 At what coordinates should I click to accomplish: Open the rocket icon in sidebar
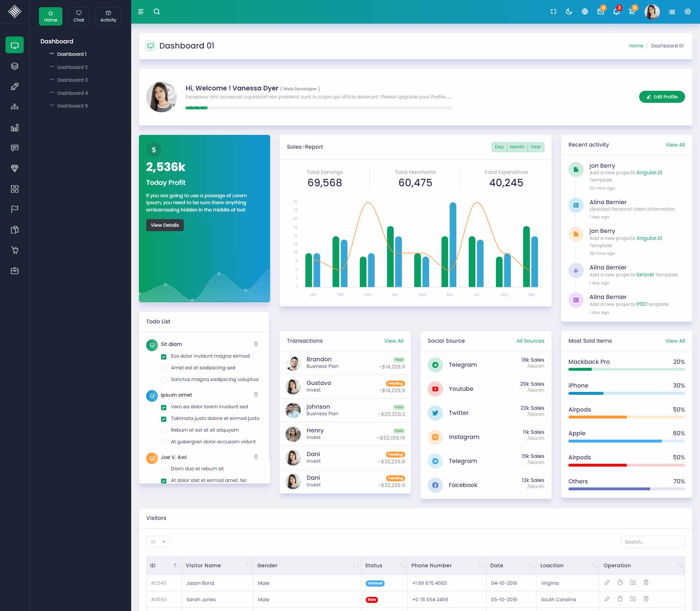pyautogui.click(x=15, y=86)
